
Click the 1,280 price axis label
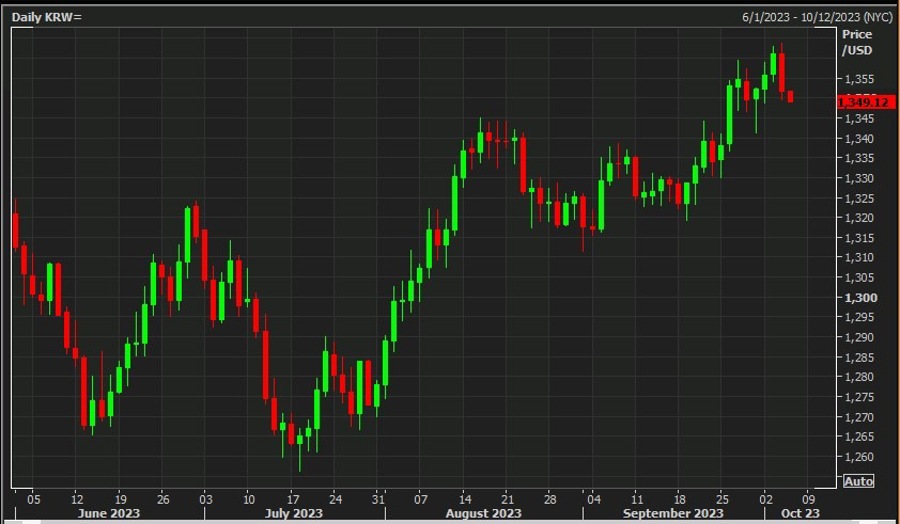(x=859, y=377)
